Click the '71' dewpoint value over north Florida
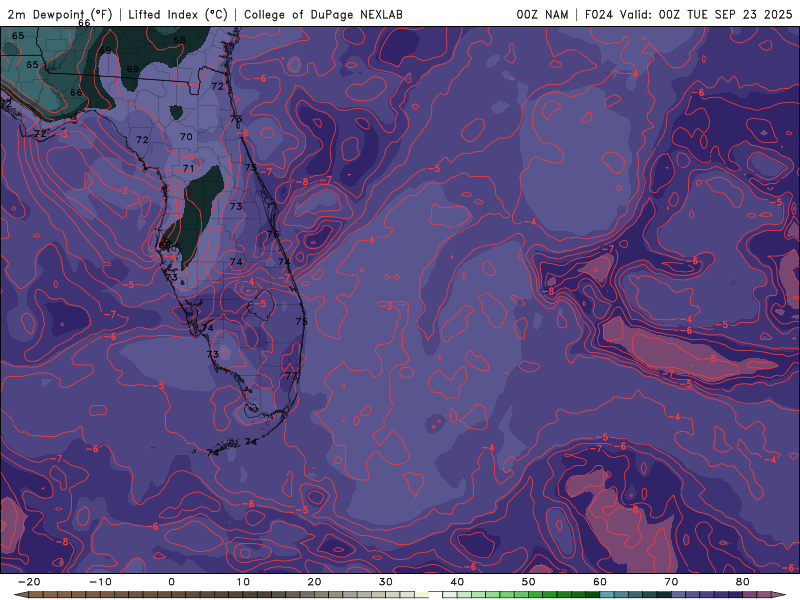 [x=188, y=168]
